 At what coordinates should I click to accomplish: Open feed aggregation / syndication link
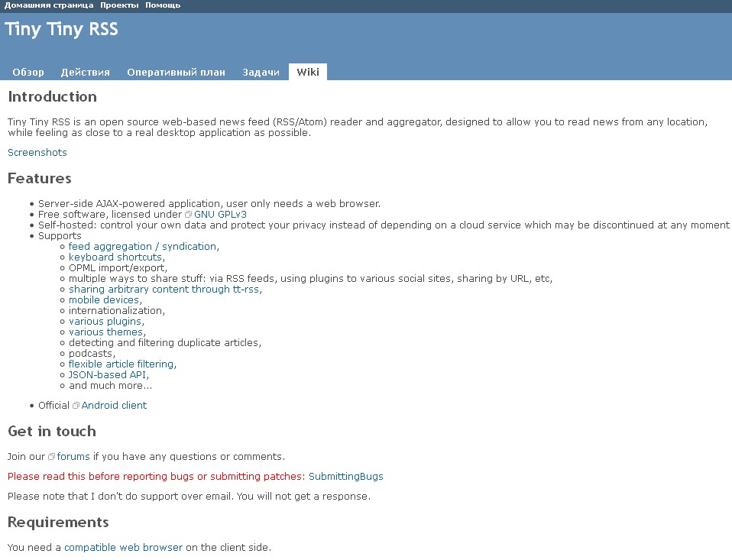coord(143,247)
